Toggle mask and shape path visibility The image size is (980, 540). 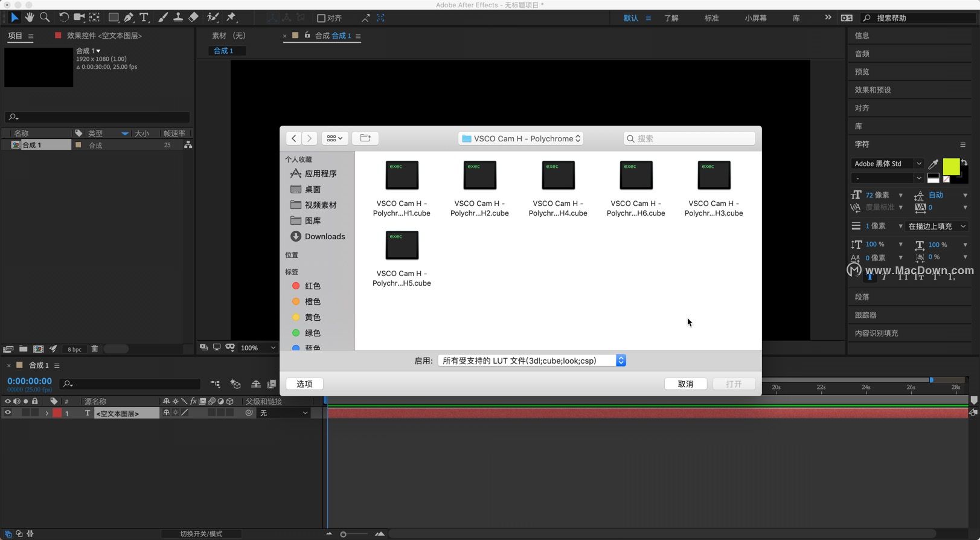pyautogui.click(x=230, y=347)
